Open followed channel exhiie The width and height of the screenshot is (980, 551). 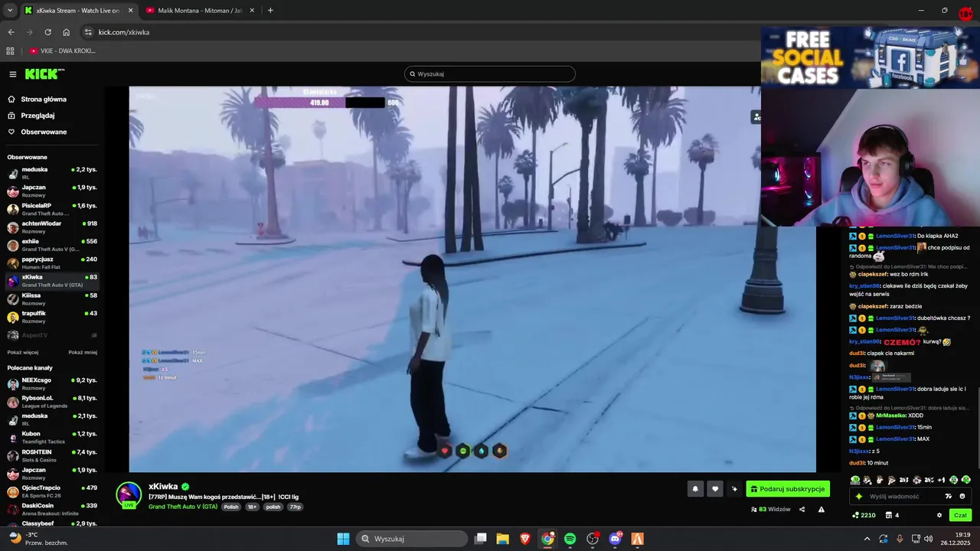click(x=52, y=245)
